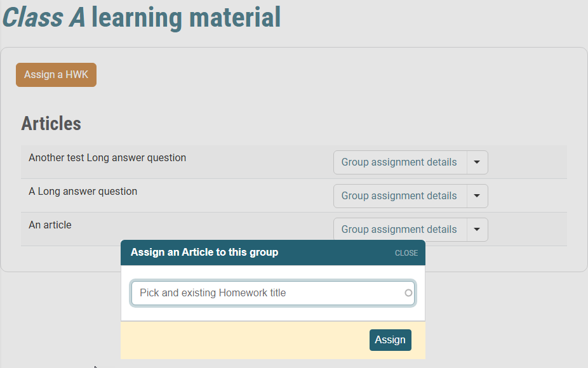The image size is (588, 368).
Task: Open Group assignment details for A Long answer question
Action: [x=399, y=196]
